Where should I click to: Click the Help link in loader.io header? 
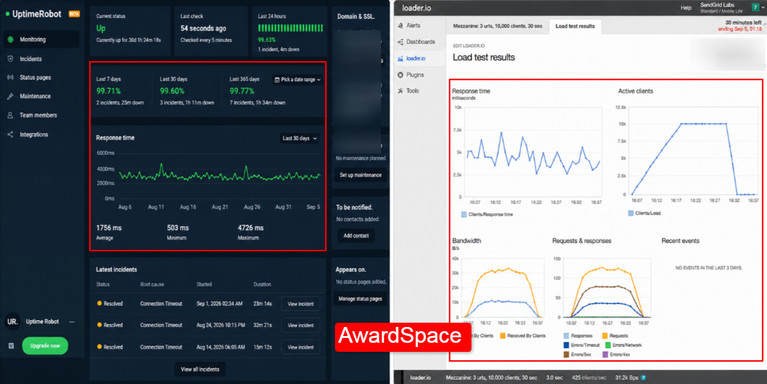686,8
